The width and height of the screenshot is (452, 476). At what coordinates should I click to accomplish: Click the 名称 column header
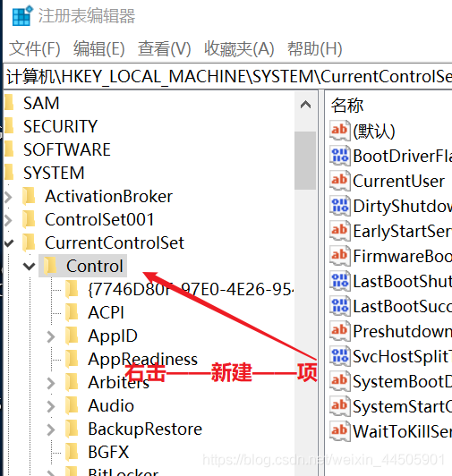(347, 106)
